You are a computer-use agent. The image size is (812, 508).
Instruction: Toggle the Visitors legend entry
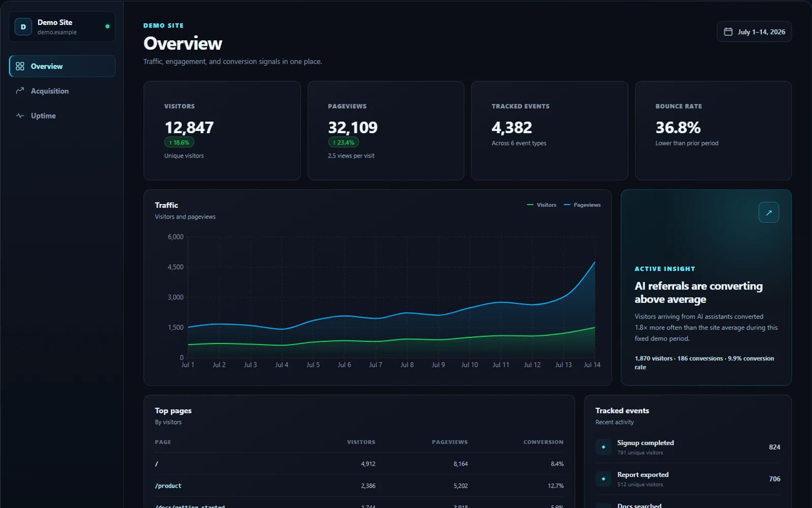[x=542, y=205]
